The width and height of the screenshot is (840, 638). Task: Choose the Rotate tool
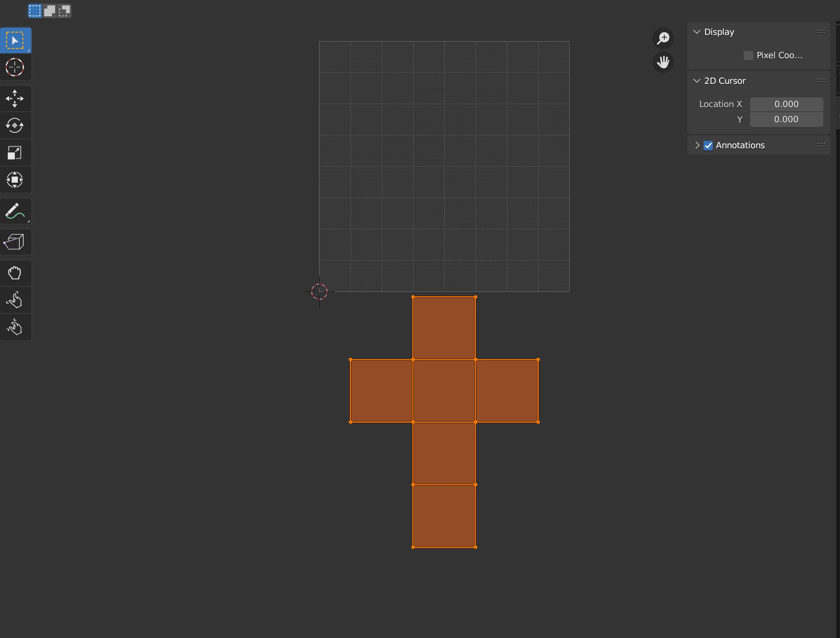pyautogui.click(x=15, y=126)
